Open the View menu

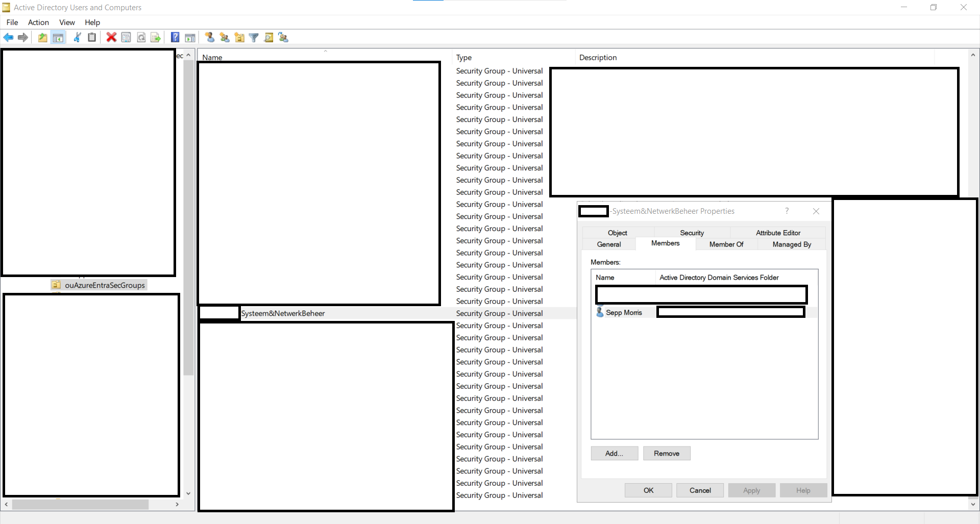(x=67, y=22)
